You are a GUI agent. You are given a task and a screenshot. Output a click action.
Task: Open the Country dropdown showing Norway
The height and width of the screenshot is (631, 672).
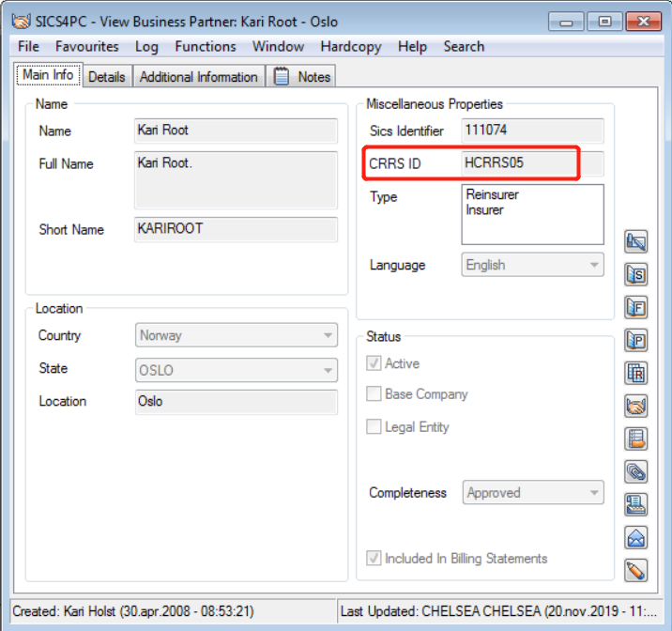click(237, 335)
